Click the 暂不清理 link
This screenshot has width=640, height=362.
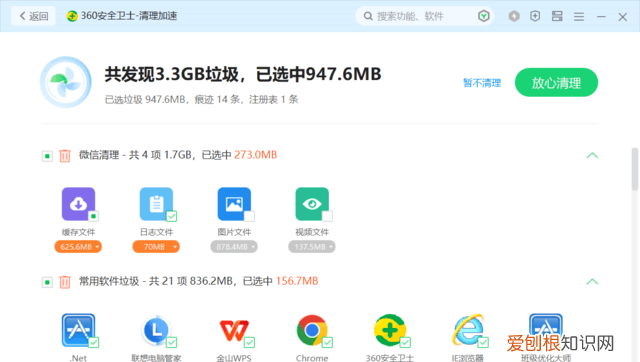[x=482, y=83]
